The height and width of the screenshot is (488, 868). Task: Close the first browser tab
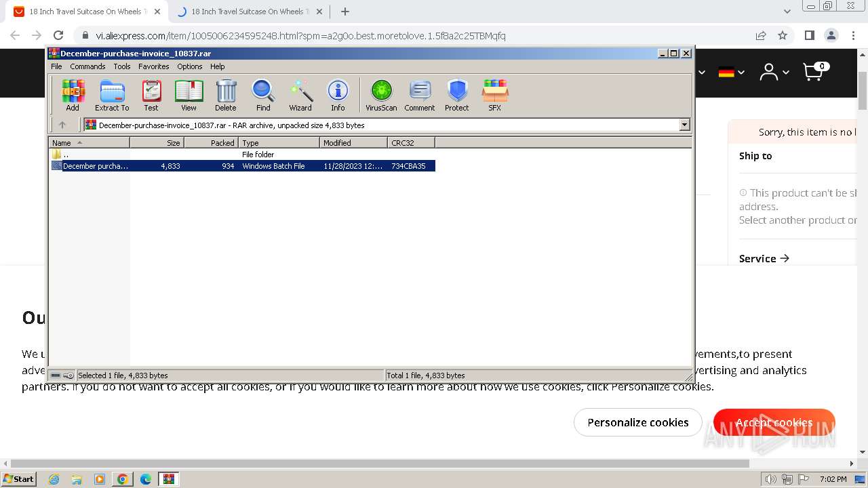click(157, 12)
